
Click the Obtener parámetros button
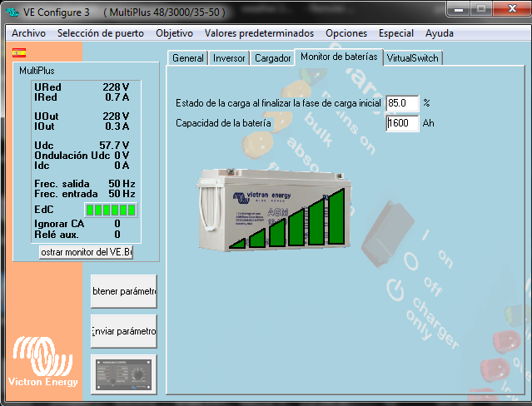coord(124,291)
